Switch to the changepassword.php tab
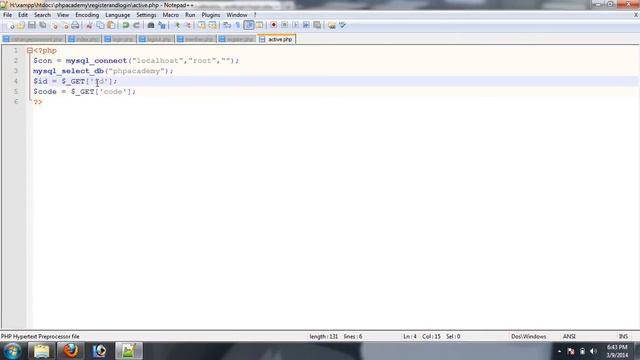This screenshot has width=640, height=360. (33, 39)
